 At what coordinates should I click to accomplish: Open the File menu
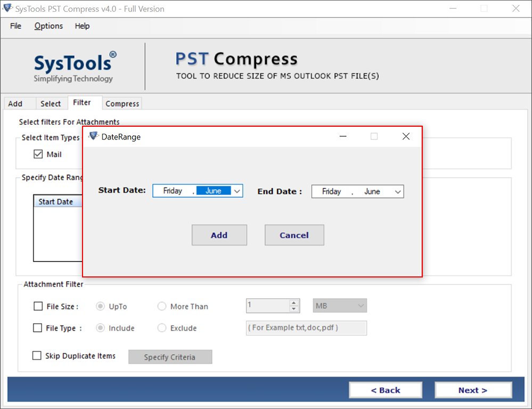pyautogui.click(x=15, y=26)
